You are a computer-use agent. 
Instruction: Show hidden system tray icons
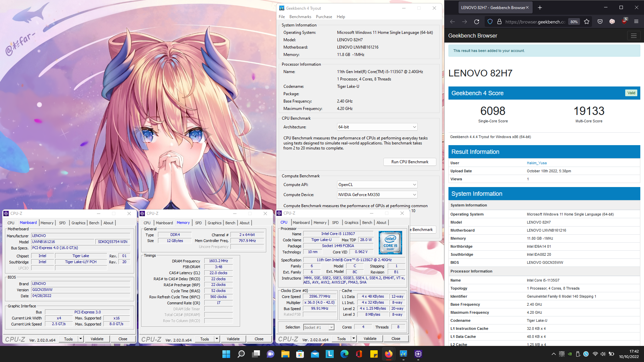point(553,354)
